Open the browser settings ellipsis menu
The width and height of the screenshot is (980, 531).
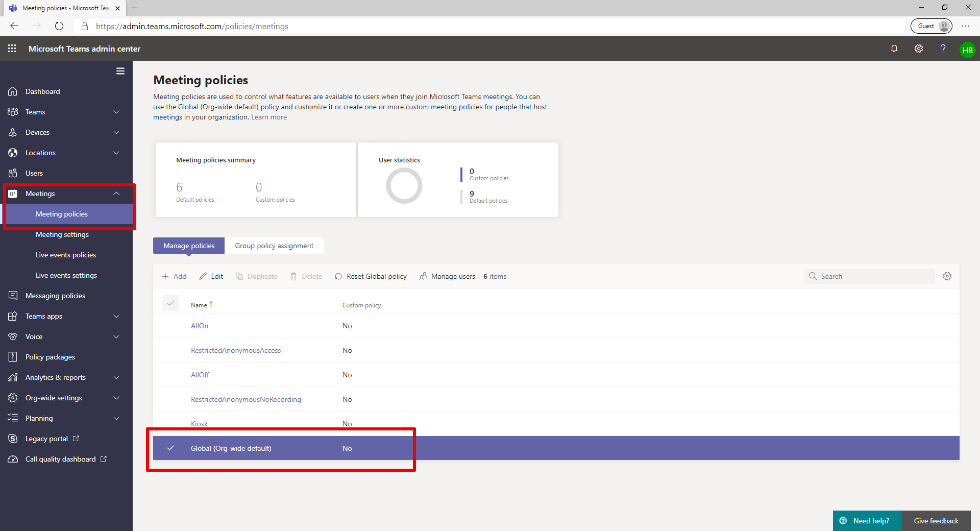click(x=966, y=26)
